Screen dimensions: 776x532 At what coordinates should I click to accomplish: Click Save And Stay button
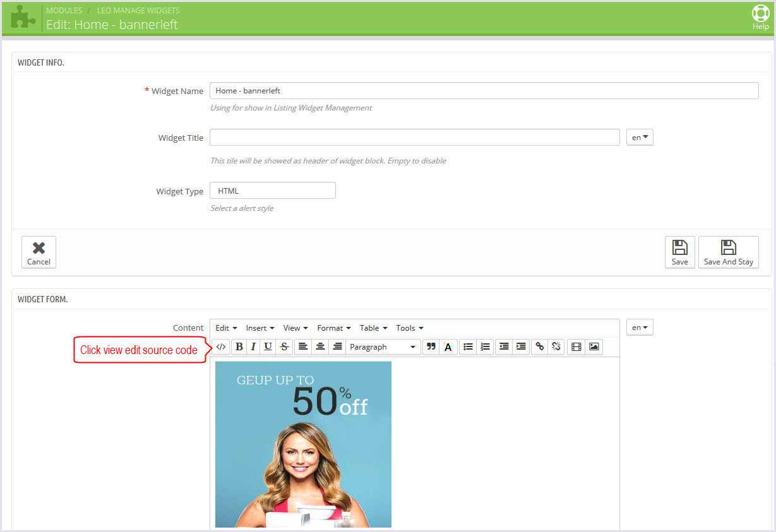(729, 252)
